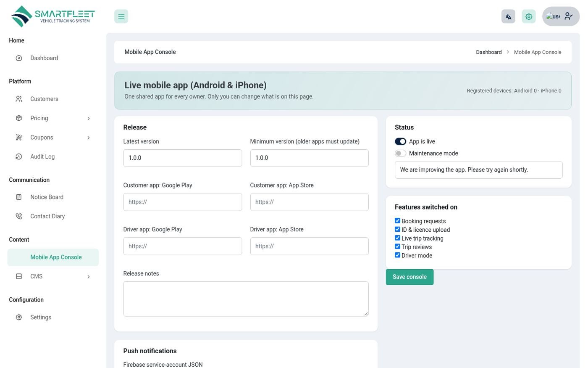Uncheck Live trip tracking checkbox
This screenshot has height=368, width=588.
tap(397, 238)
